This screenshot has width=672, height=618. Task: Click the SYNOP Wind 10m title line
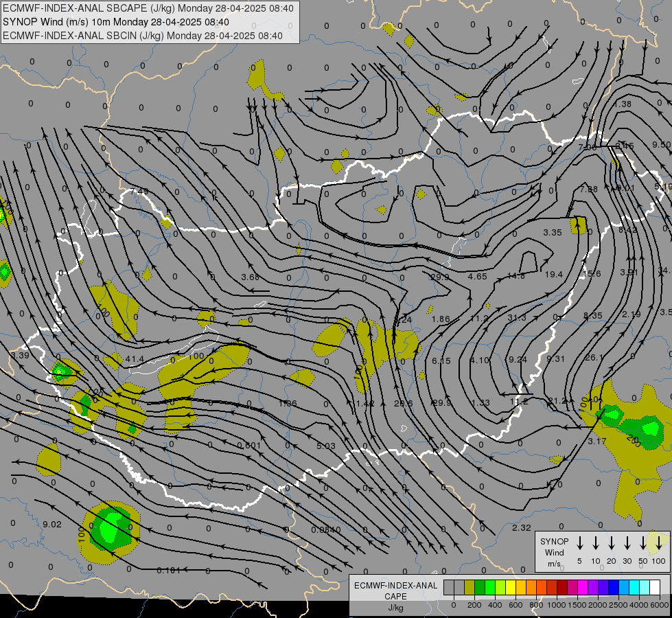116,22
